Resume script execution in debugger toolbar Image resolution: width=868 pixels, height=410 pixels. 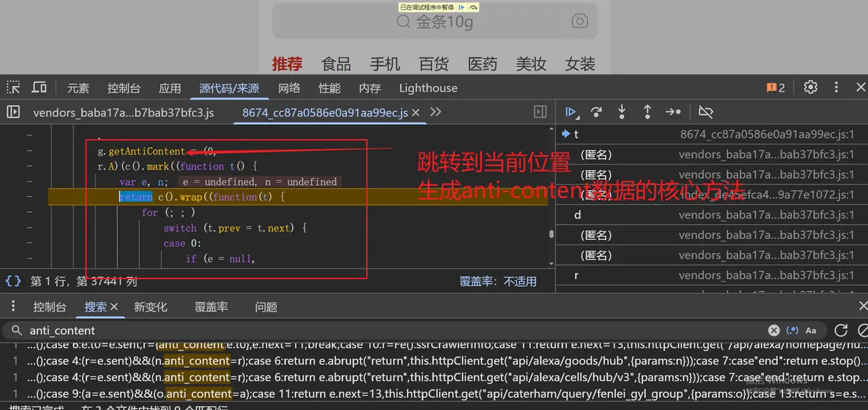571,112
